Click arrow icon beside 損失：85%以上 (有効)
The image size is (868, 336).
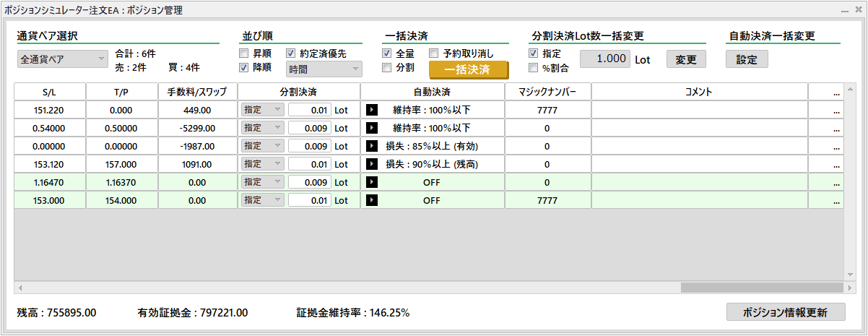(x=372, y=146)
